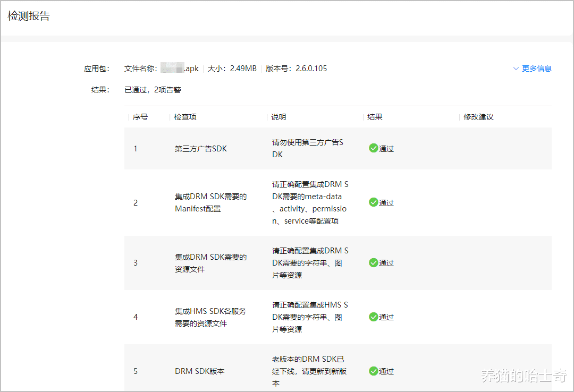Viewport: 574px width, 392px height.
Task: Select the 第三方广告SDK check item
Action: point(201,149)
